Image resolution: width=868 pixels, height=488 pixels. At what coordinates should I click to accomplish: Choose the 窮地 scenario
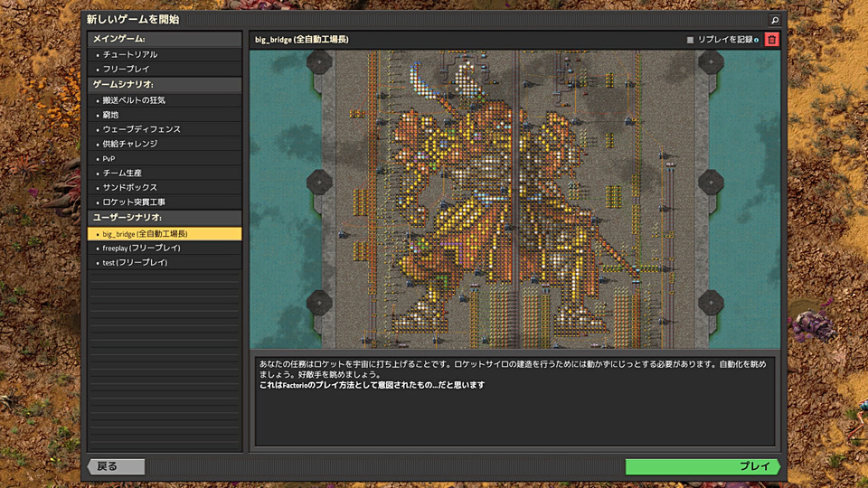coord(165,115)
